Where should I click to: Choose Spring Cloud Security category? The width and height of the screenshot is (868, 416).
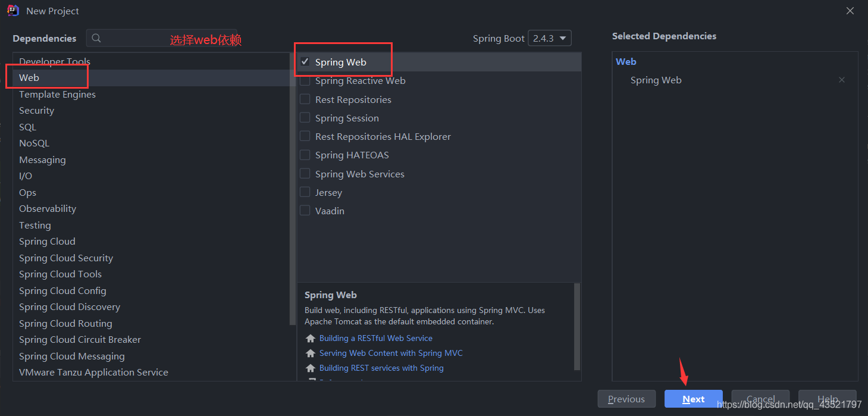click(x=151, y=258)
